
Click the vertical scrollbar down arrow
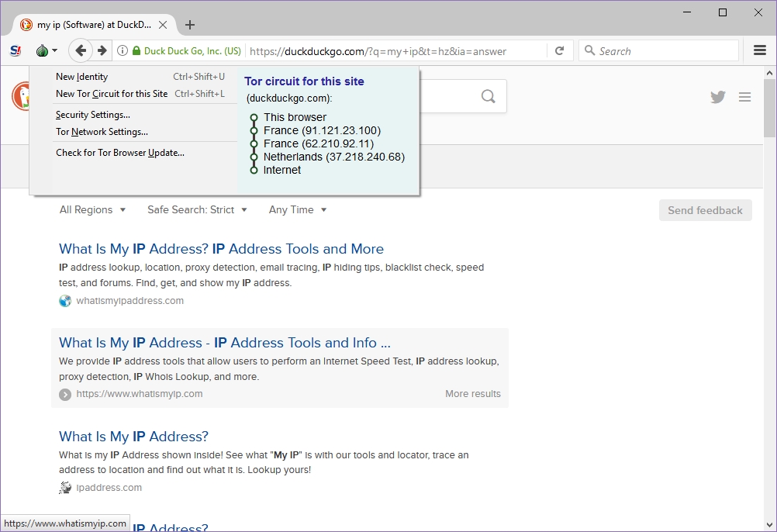coord(769,524)
